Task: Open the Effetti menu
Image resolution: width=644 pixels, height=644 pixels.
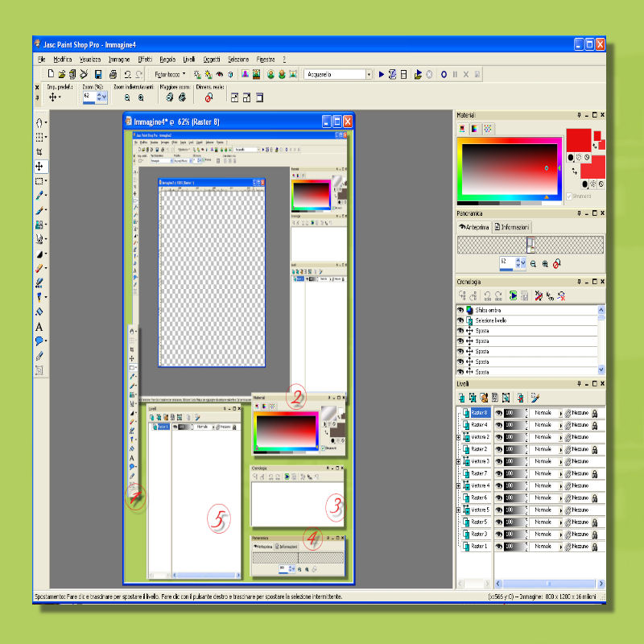Action: (145, 60)
